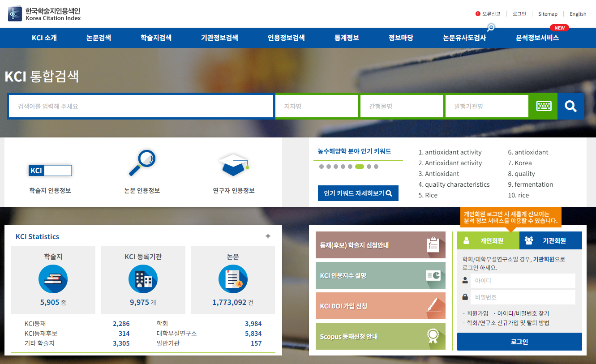This screenshot has height=364, width=596.
Task: Select the fourth keyword carousel dot
Action: 343,167
